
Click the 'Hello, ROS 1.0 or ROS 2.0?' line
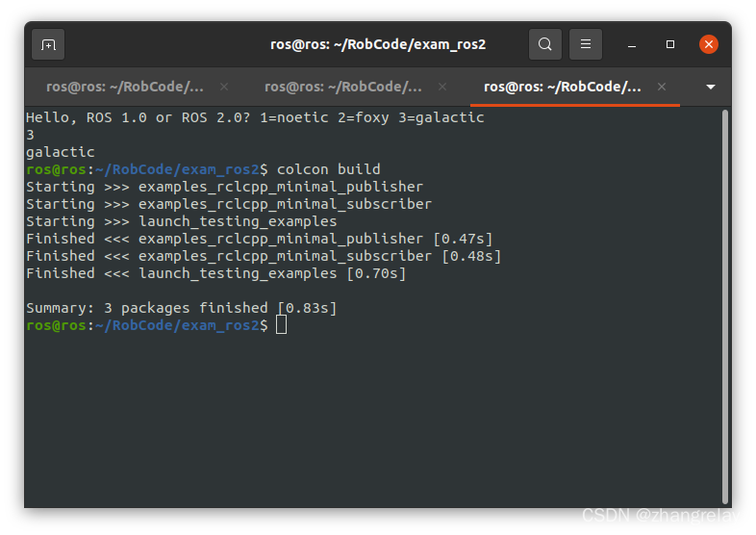255,117
